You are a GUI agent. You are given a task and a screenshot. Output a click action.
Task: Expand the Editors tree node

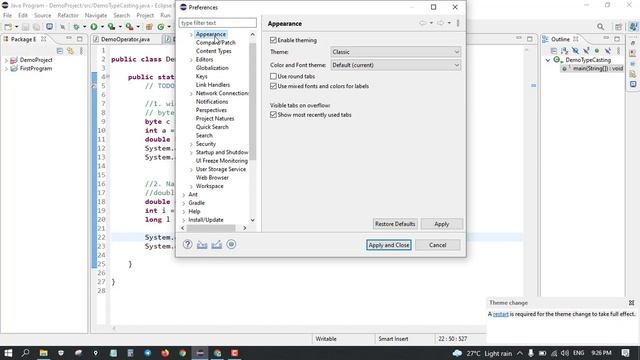[x=191, y=60]
